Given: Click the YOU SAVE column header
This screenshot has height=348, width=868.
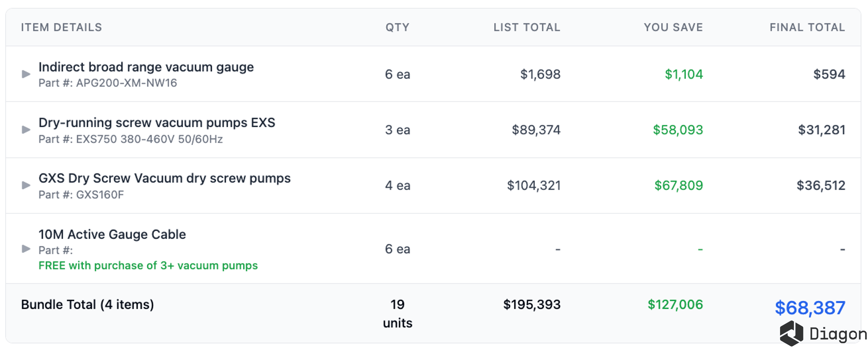Looking at the screenshot, I should tap(674, 27).
